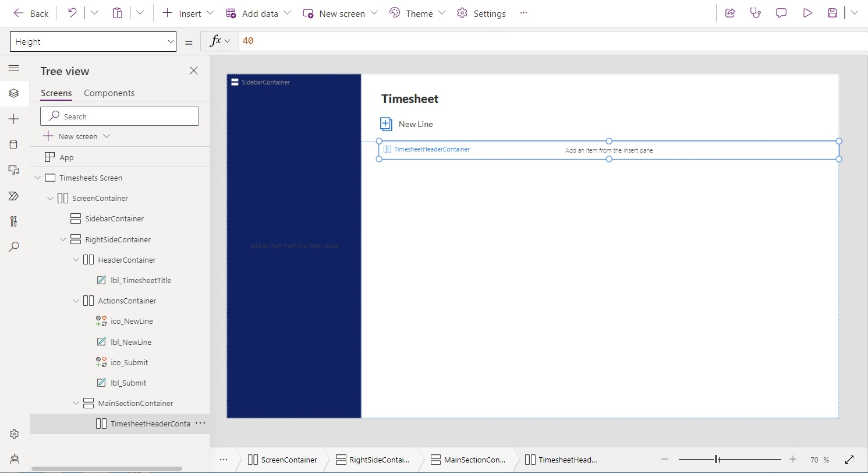Run the App checker stethoscope icon
This screenshot has height=473, width=868.
click(755, 13)
